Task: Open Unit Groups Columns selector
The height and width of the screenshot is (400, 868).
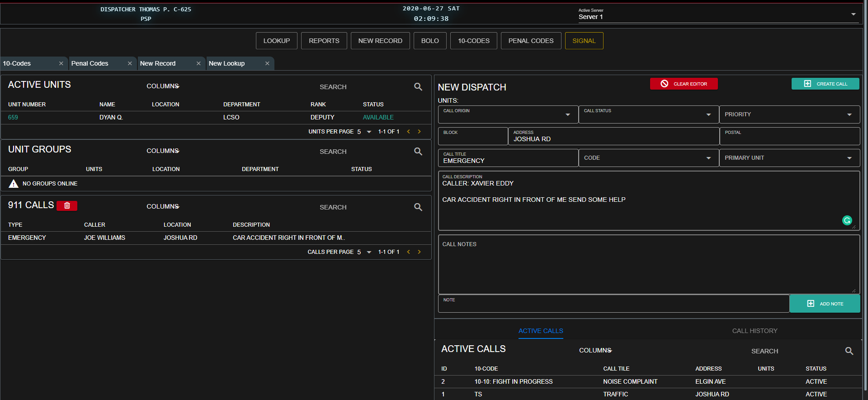Action: point(163,151)
